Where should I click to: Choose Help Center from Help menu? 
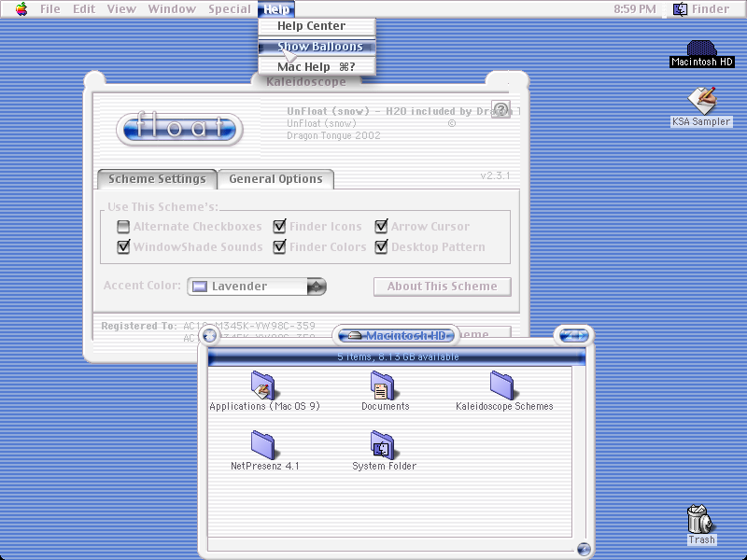[x=317, y=26]
